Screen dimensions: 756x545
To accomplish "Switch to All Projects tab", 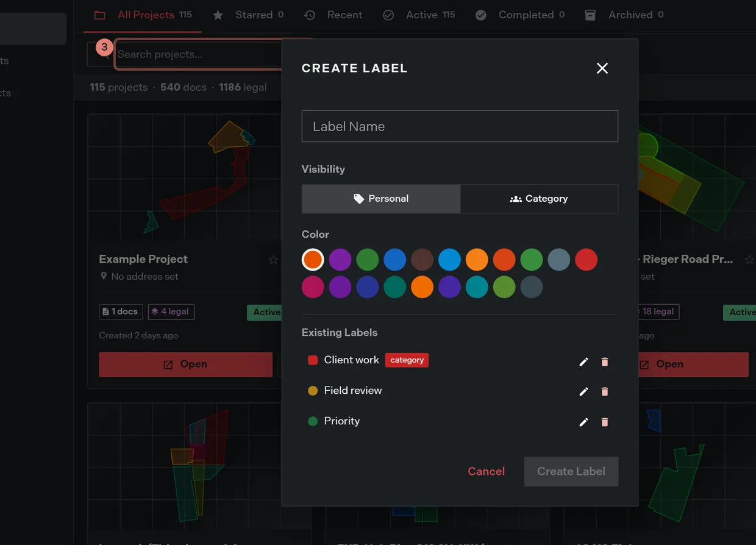I will click(x=143, y=15).
